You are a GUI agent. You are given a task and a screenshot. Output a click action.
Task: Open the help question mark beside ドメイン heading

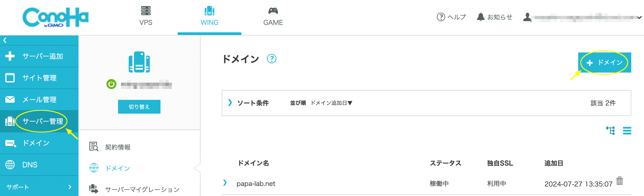271,59
